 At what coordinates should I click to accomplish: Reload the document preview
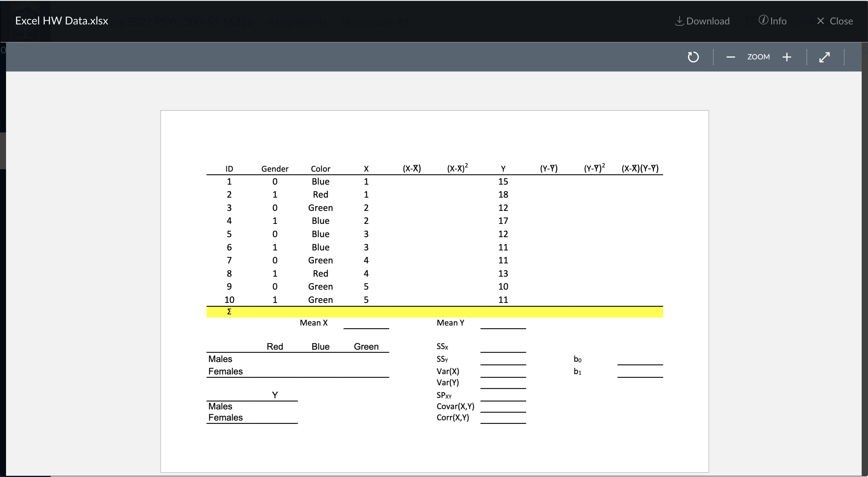693,57
